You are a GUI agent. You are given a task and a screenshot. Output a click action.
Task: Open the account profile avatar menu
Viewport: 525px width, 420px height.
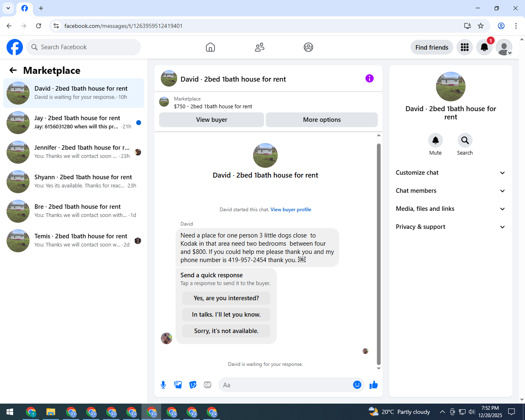click(x=504, y=47)
